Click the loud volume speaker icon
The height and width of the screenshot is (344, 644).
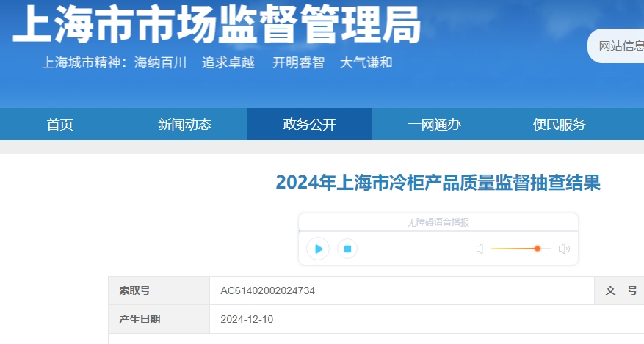(564, 249)
